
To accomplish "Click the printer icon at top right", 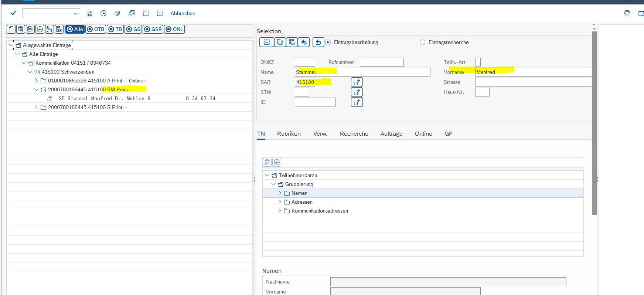I will pos(627,13).
